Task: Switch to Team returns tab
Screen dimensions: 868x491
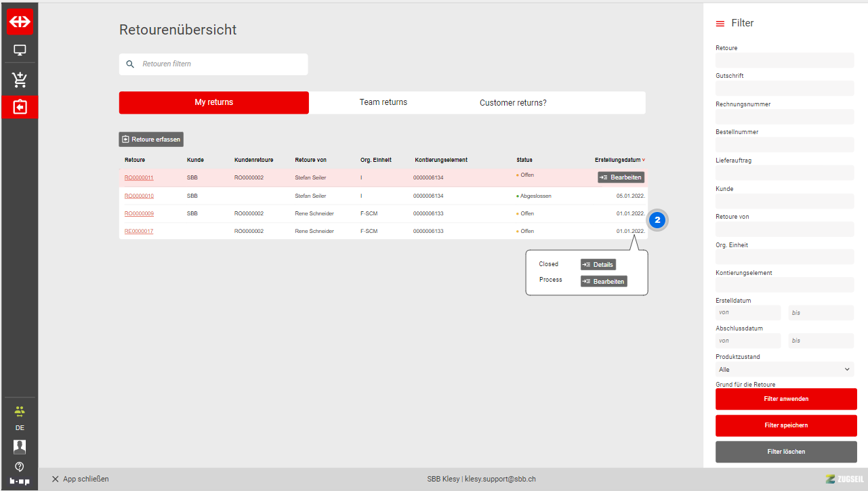Action: pos(383,102)
